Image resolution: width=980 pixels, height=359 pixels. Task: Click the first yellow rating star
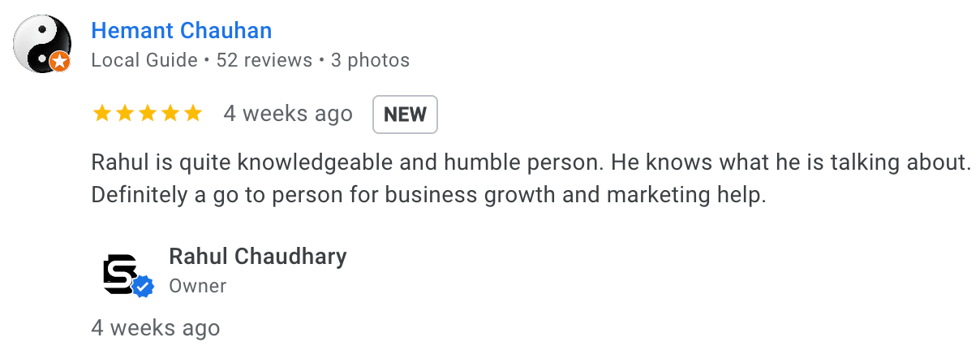pyautogui.click(x=102, y=114)
